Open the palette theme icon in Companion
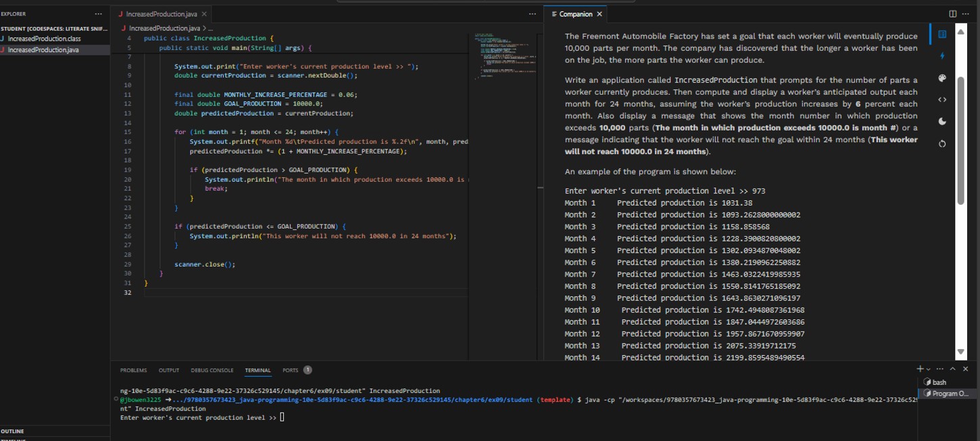This screenshot has height=441, width=980. [942, 78]
